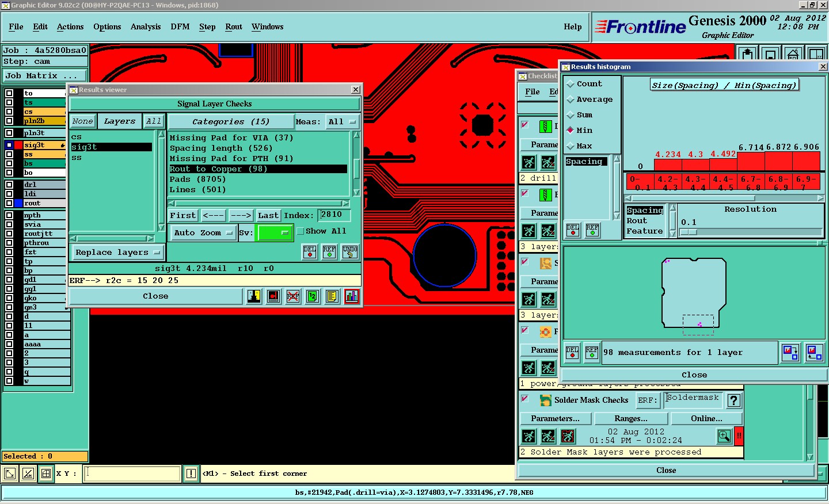
Task: Click the Last button in Results viewer
Action: 268,216
